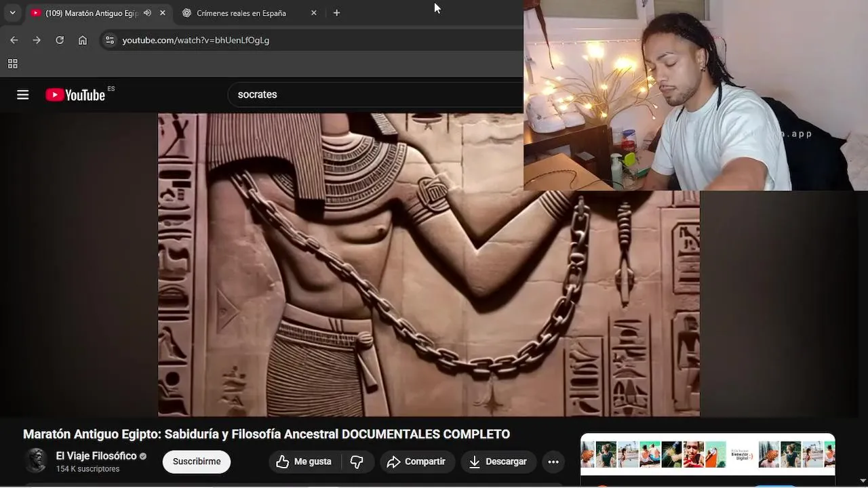Open the more actions three-dot menu
The image size is (868, 488).
point(553,462)
